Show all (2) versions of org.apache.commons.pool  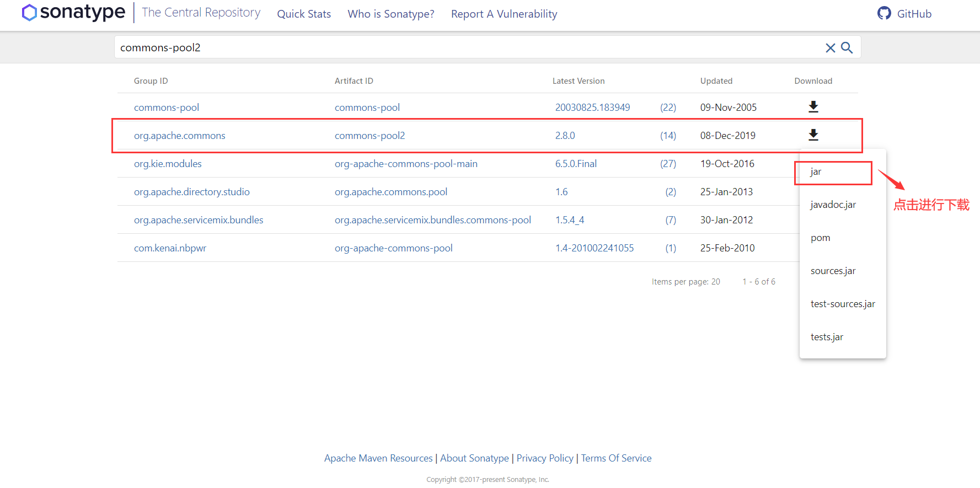tap(671, 192)
